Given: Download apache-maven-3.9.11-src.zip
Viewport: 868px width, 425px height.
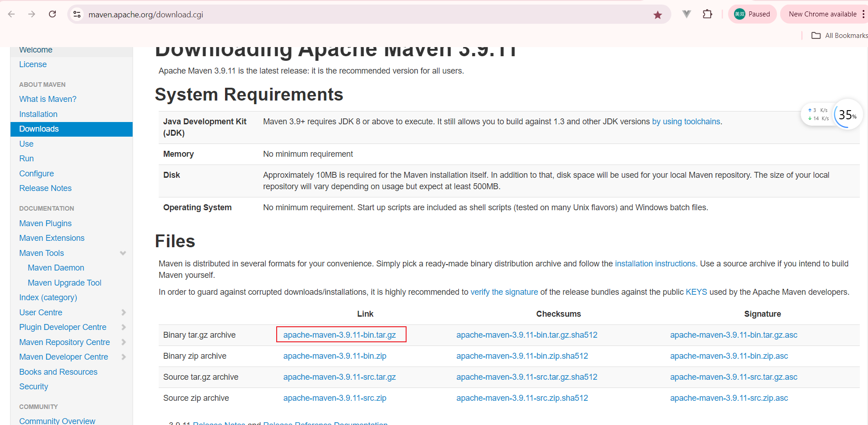Looking at the screenshot, I should tap(335, 398).
